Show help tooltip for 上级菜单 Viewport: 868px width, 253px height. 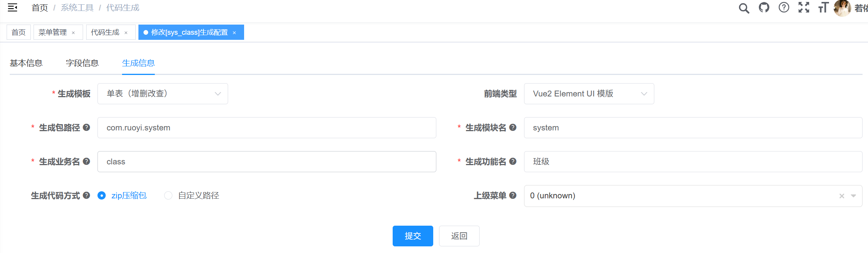coord(513,195)
